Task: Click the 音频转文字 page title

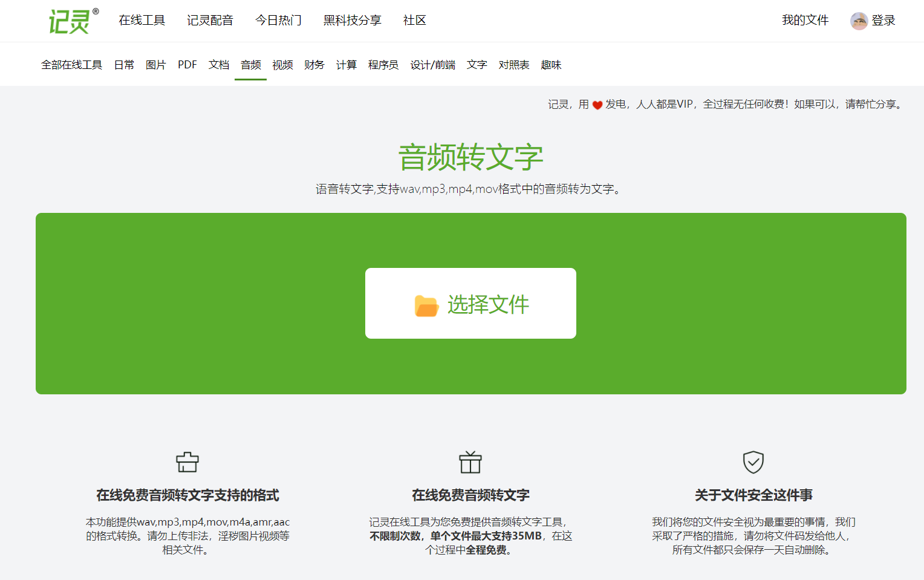Action: 470,157
